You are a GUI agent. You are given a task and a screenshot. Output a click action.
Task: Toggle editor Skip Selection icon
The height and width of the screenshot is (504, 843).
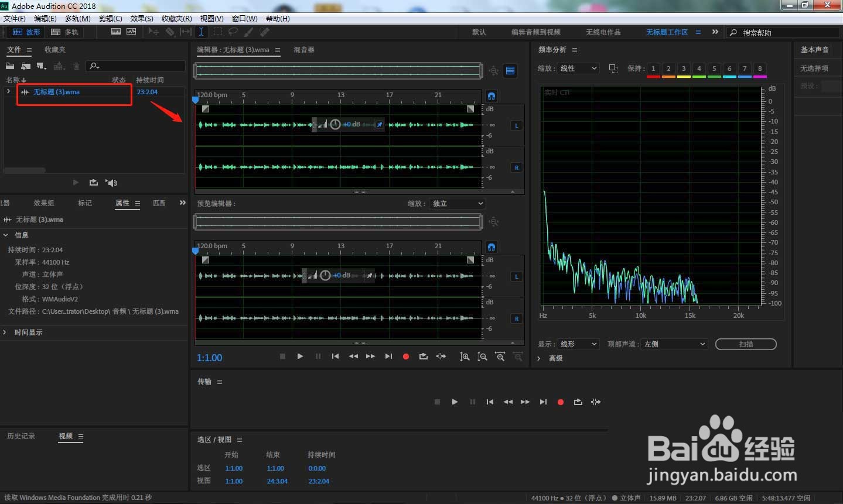pyautogui.click(x=441, y=356)
